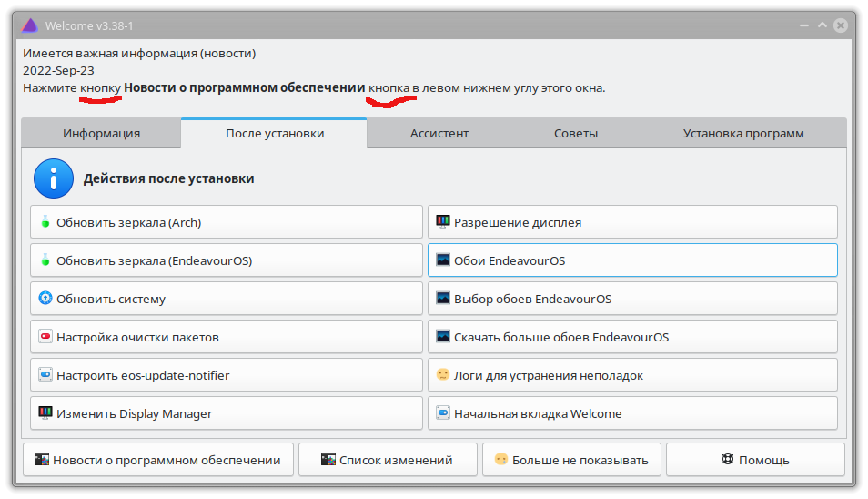Click Больше не показывать
Viewport: 868px width, 499px height.
click(x=571, y=460)
